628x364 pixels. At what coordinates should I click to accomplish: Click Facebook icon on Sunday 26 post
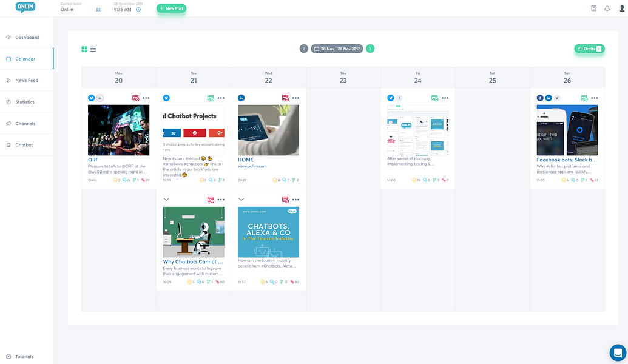tap(540, 98)
